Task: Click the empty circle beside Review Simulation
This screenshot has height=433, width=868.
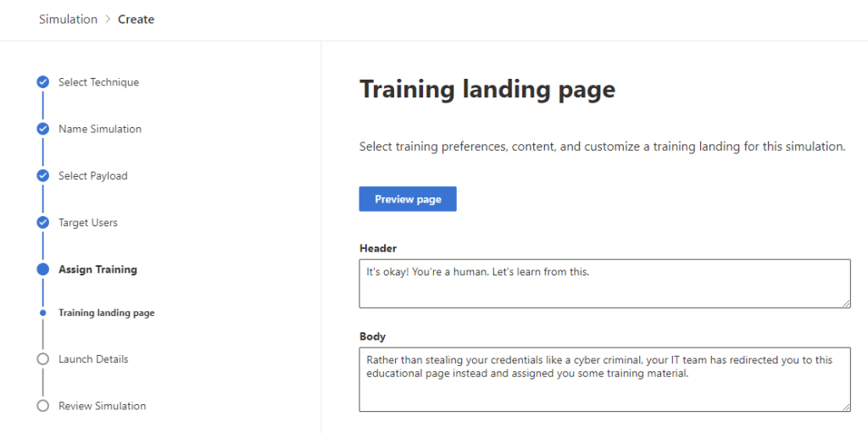Action: coord(42,406)
